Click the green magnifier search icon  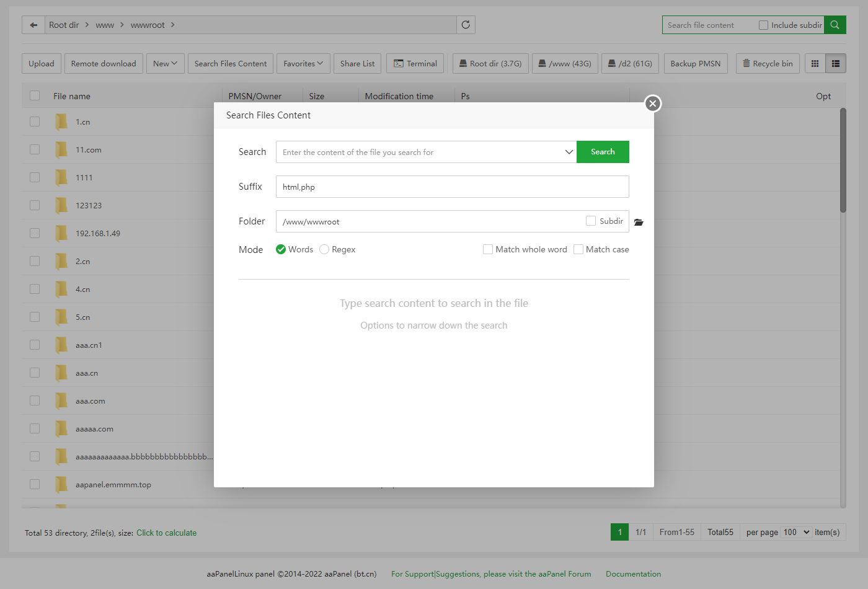[835, 25]
